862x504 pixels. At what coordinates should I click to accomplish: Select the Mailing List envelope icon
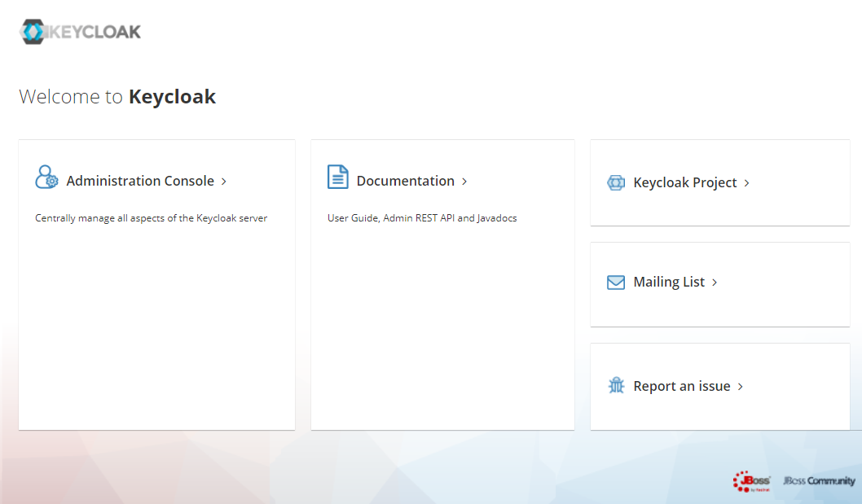615,282
